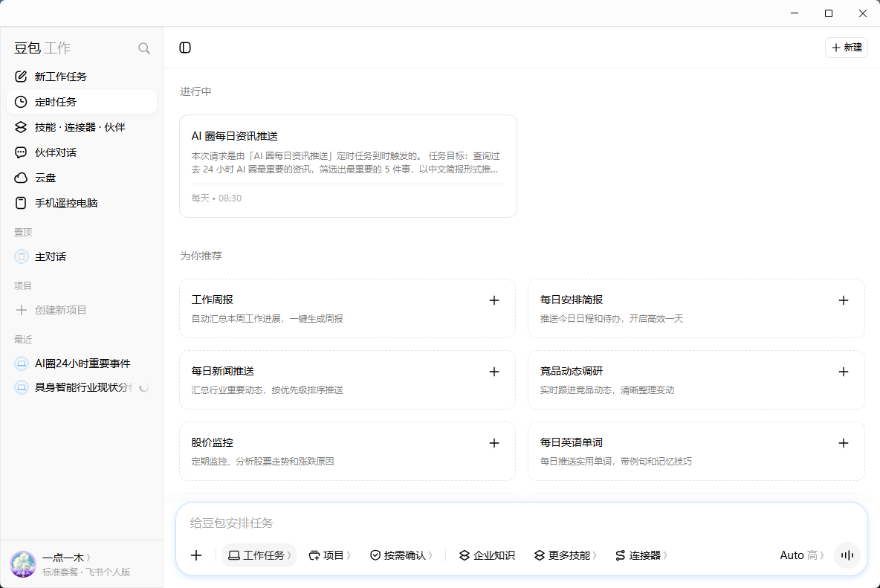The image size is (880, 588).
Task: Minimize the 豆包 window
Action: (794, 13)
